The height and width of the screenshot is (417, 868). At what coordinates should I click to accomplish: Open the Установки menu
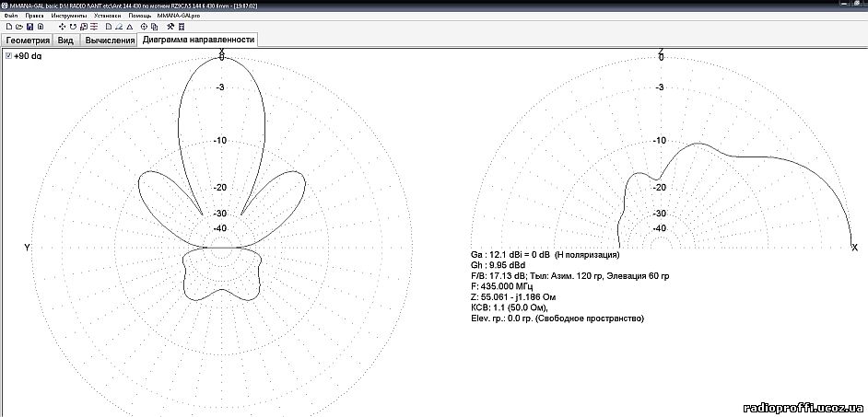click(108, 16)
